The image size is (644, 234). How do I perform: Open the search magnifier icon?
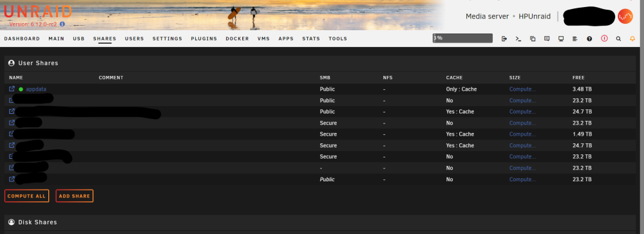[618, 39]
